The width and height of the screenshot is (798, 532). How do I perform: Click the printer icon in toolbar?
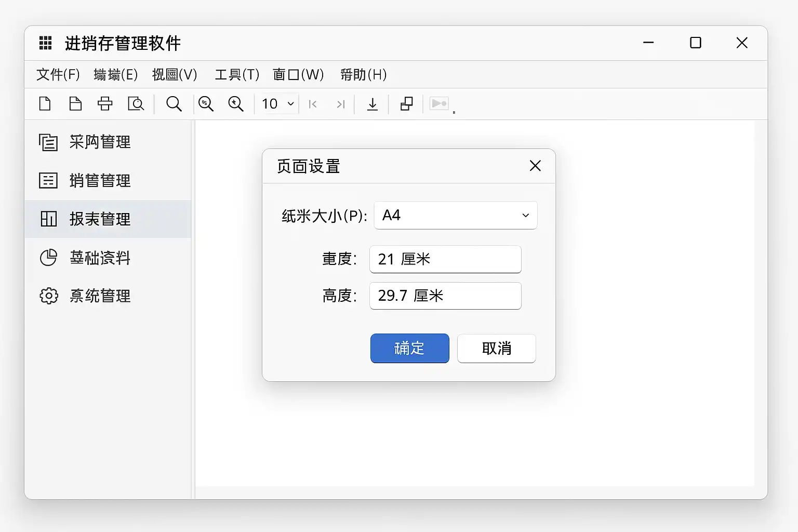coord(105,104)
